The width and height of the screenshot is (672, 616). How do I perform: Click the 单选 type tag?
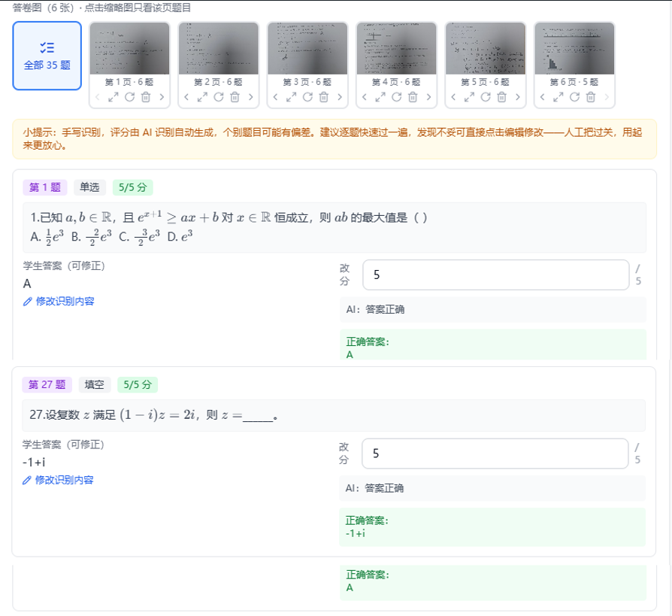click(89, 187)
